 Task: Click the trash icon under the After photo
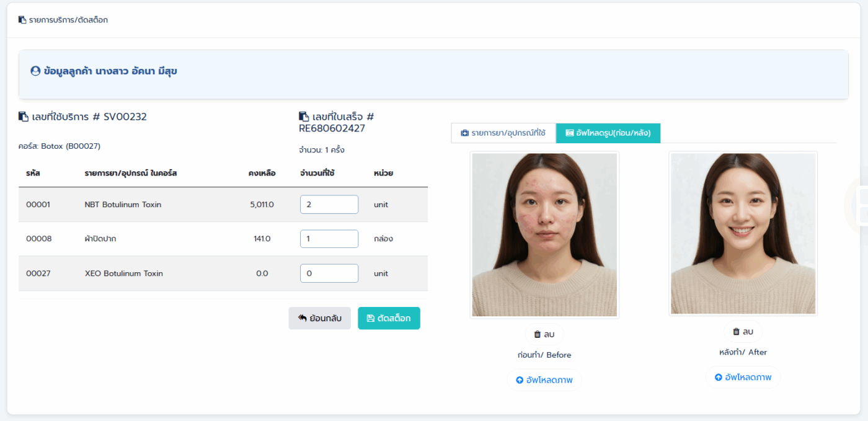[x=737, y=332]
